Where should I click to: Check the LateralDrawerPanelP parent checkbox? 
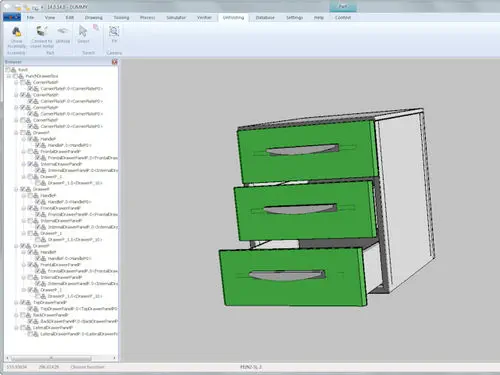click(23, 328)
